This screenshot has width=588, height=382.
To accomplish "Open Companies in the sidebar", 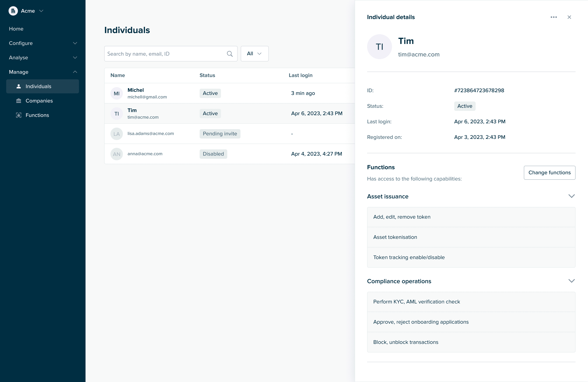I will point(43,101).
